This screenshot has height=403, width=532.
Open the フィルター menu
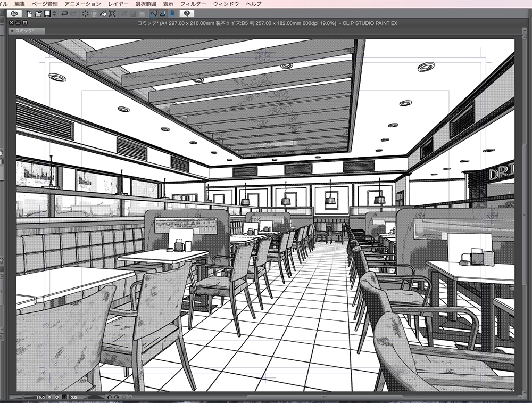click(x=193, y=4)
